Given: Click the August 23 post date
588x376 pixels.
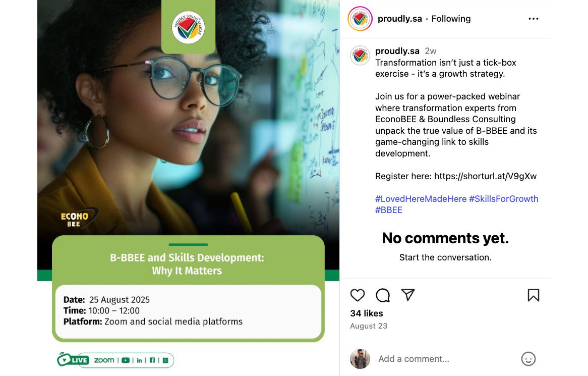Looking at the screenshot, I should [x=369, y=326].
